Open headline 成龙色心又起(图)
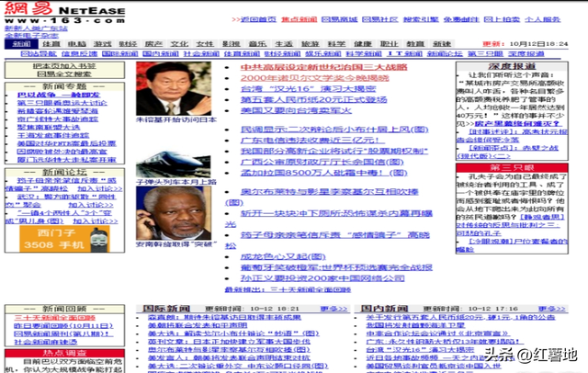Screen dimensions: 588x373 283,257
